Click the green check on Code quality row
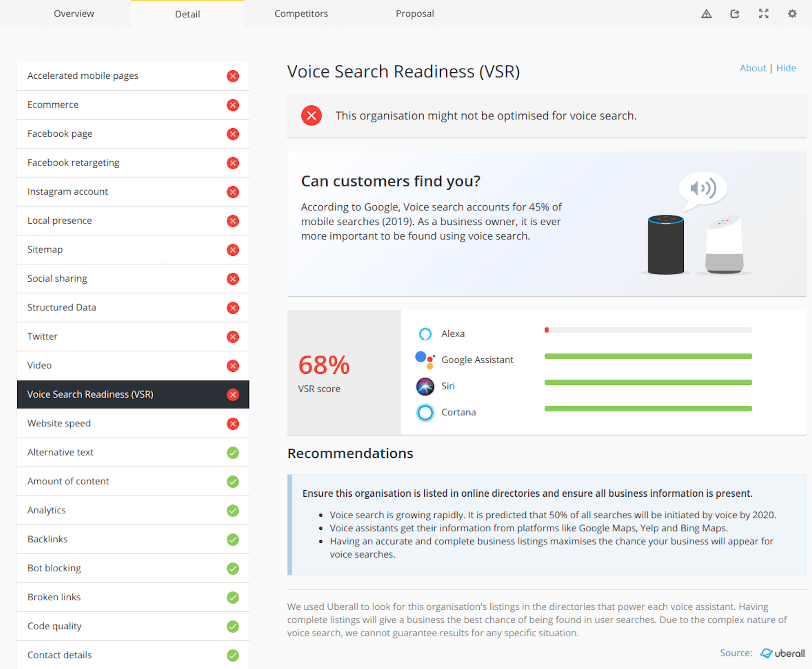812x669 pixels. (x=233, y=626)
